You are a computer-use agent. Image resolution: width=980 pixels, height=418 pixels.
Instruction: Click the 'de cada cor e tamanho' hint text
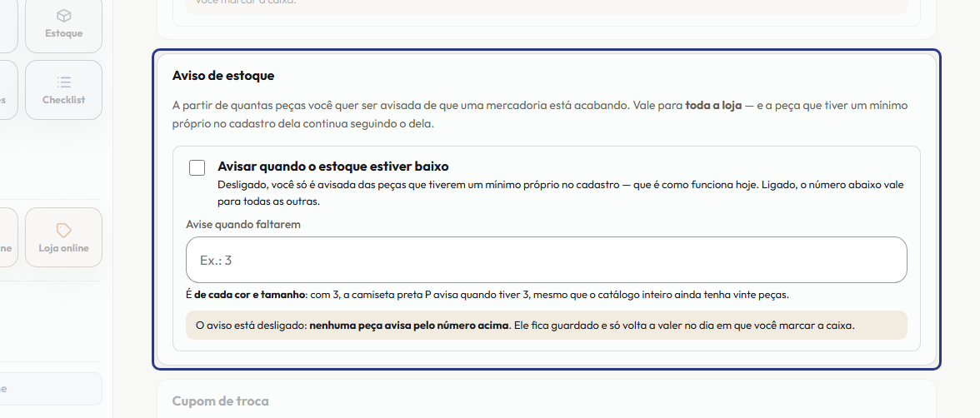[x=249, y=295]
